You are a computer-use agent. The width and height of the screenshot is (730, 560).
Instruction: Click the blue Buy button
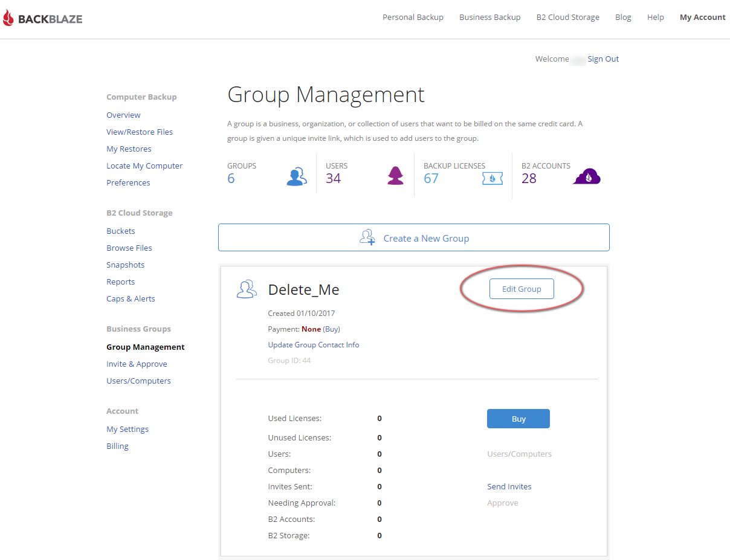pos(518,419)
